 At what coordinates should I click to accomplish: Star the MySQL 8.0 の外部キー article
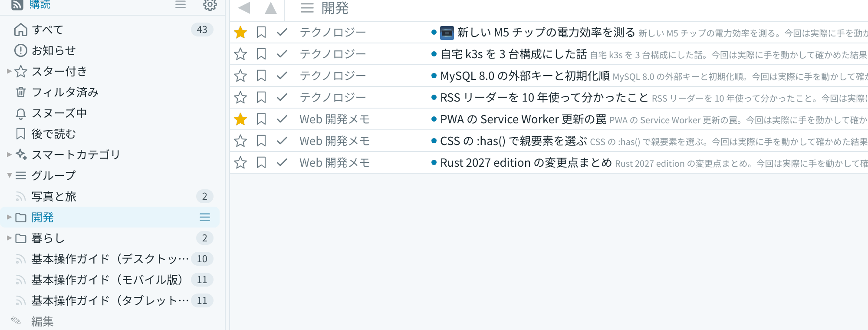click(240, 76)
